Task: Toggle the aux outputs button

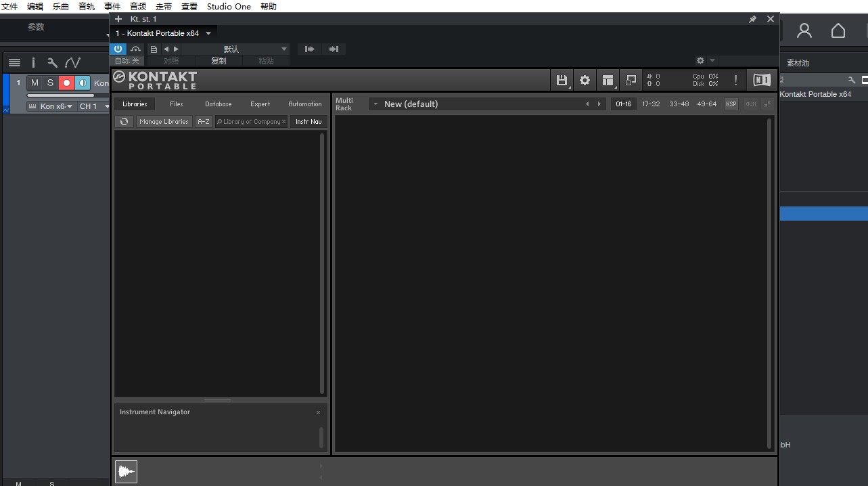Action: click(751, 104)
